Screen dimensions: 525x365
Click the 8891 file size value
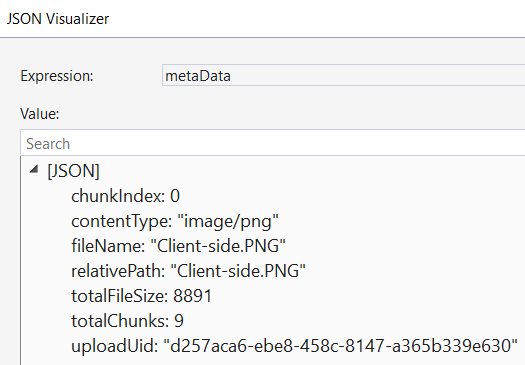pos(193,296)
